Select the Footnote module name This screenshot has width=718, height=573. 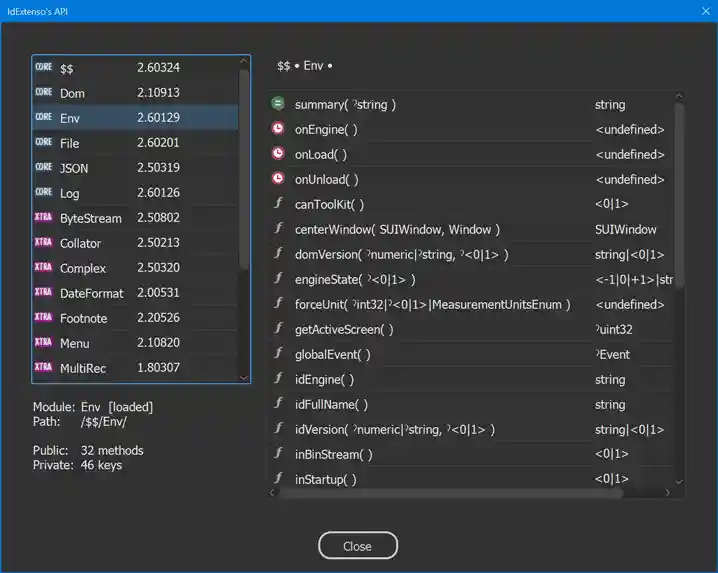point(83,318)
